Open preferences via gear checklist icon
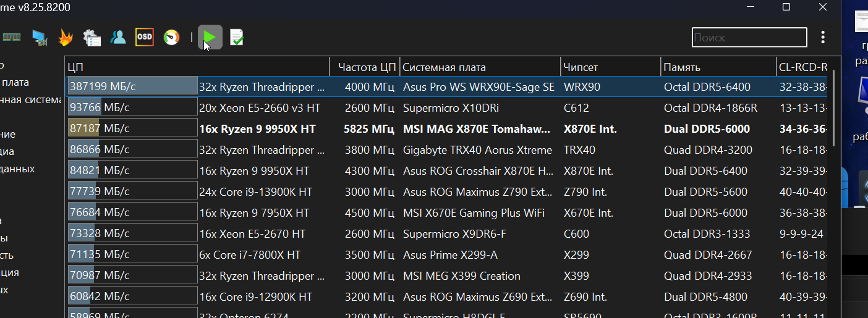Viewport: 868px width, 318px height. pyautogui.click(x=91, y=38)
